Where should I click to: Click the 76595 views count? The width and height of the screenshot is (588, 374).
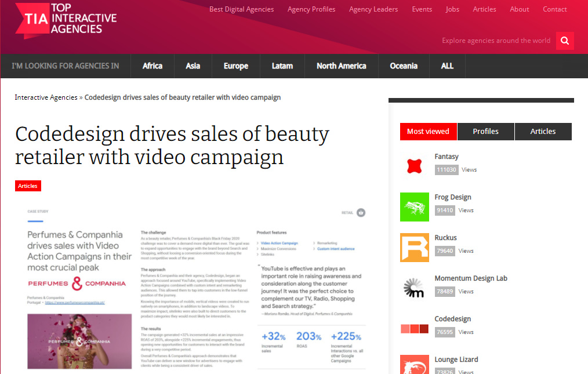click(x=445, y=332)
